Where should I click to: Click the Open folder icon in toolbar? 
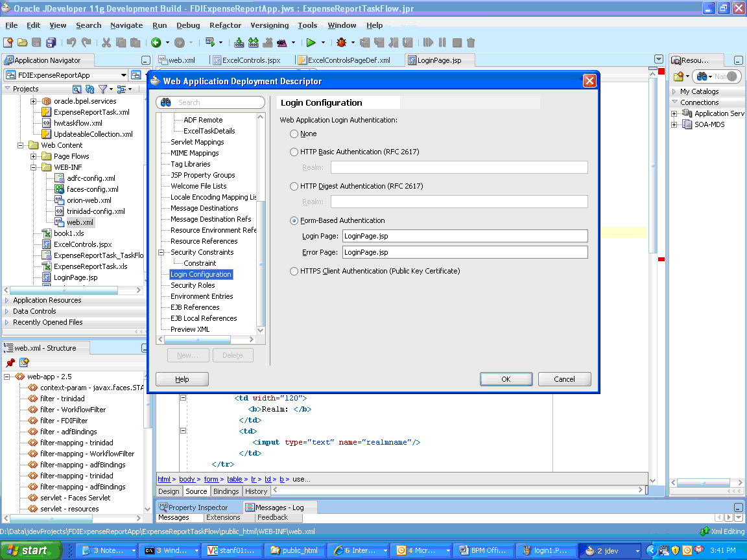tap(22, 43)
